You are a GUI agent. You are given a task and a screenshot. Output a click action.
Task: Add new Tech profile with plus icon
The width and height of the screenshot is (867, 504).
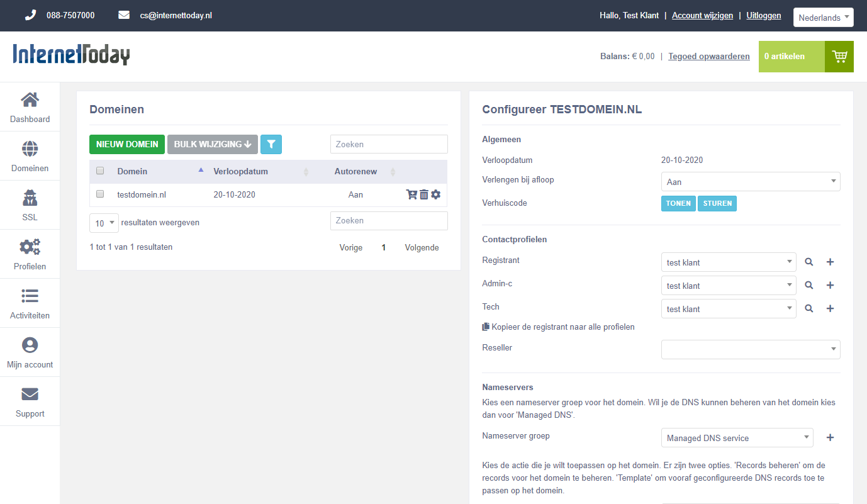(830, 309)
